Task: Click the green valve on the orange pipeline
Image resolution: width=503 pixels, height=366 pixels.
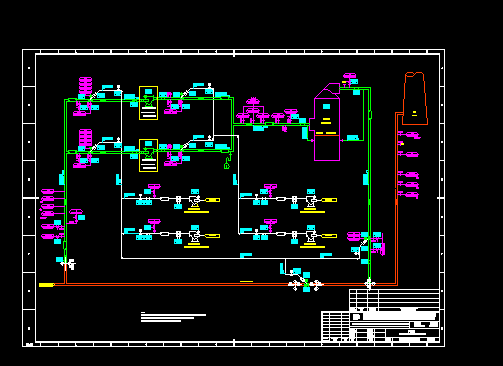Action: 306,284
